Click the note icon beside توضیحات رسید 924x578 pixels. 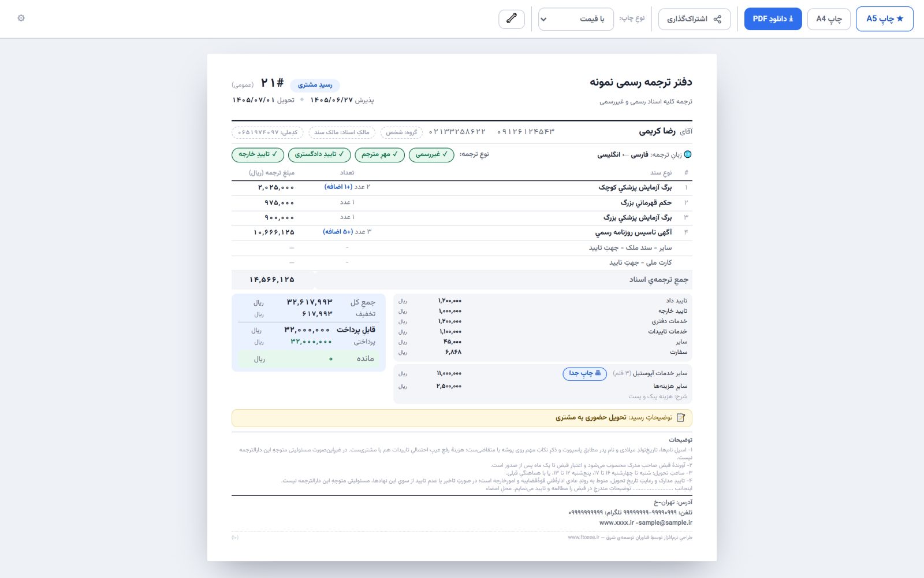coord(681,417)
